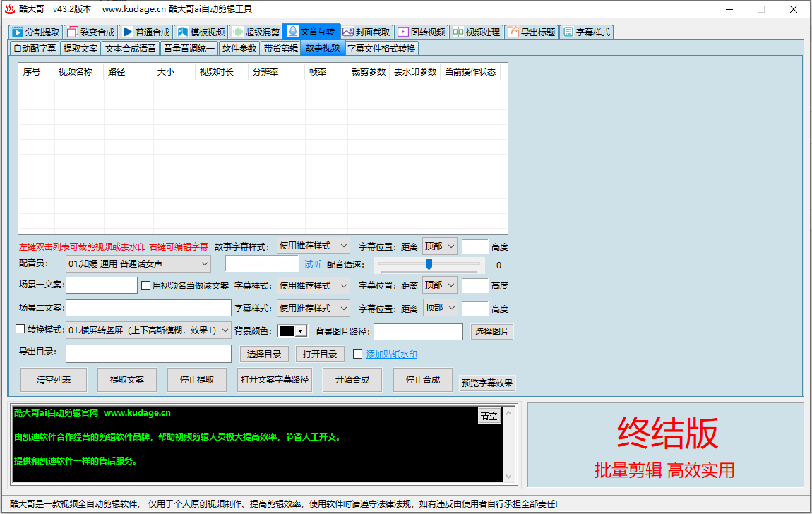Image resolution: width=812 pixels, height=514 pixels.
Task: Switch to 文本合成语音 sub-tab
Action: [x=131, y=48]
